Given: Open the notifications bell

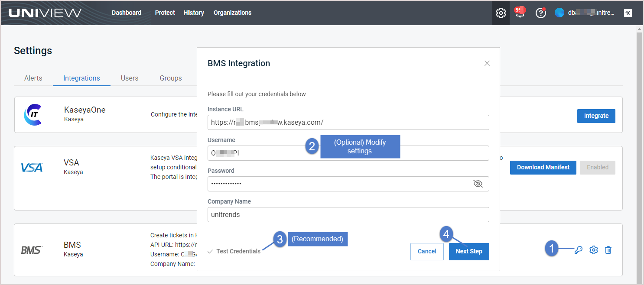Looking at the screenshot, I should (x=520, y=13).
